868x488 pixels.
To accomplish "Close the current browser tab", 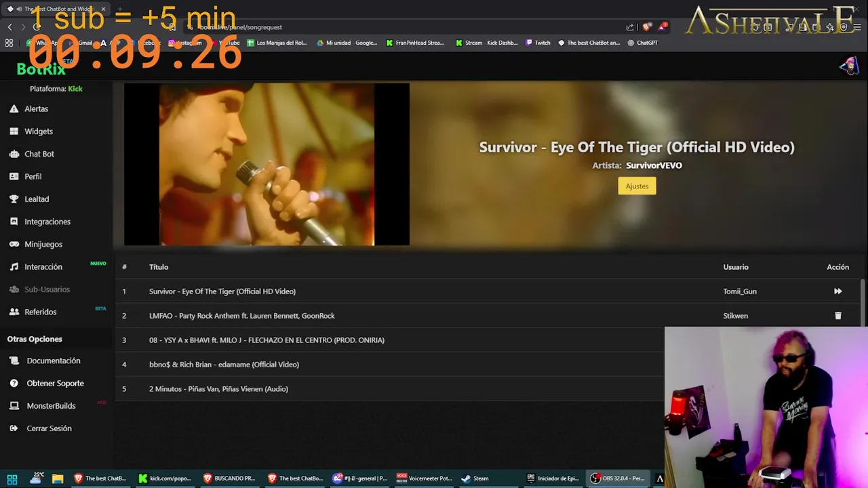I will 104,9.
